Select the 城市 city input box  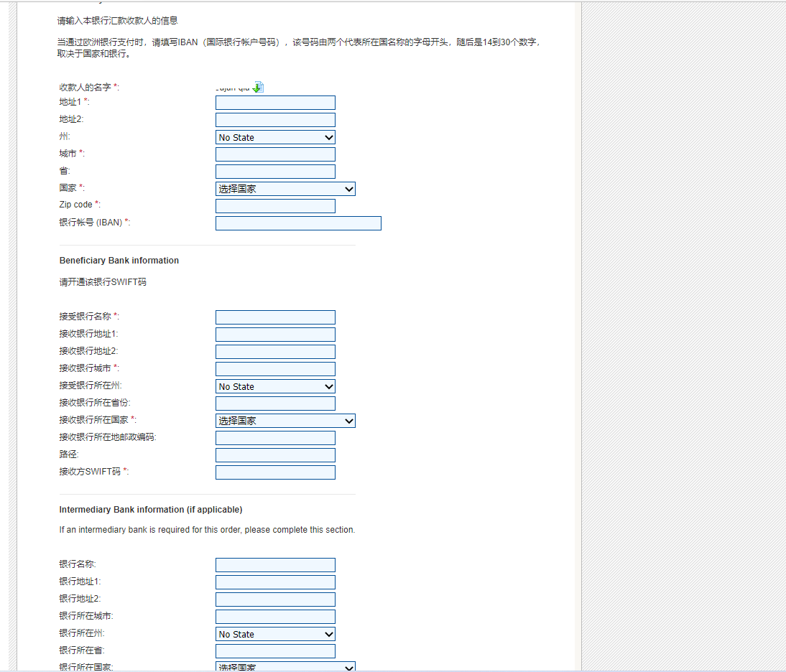[275, 154]
